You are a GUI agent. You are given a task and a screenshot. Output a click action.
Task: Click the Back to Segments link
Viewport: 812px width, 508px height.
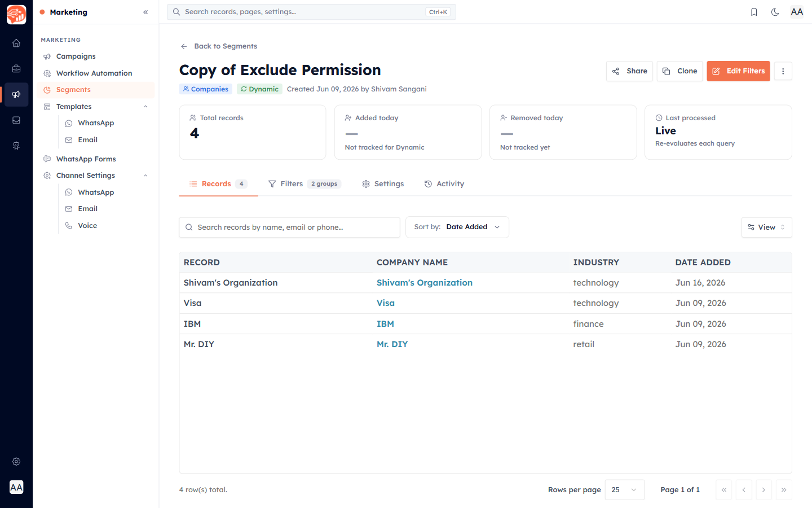point(226,46)
